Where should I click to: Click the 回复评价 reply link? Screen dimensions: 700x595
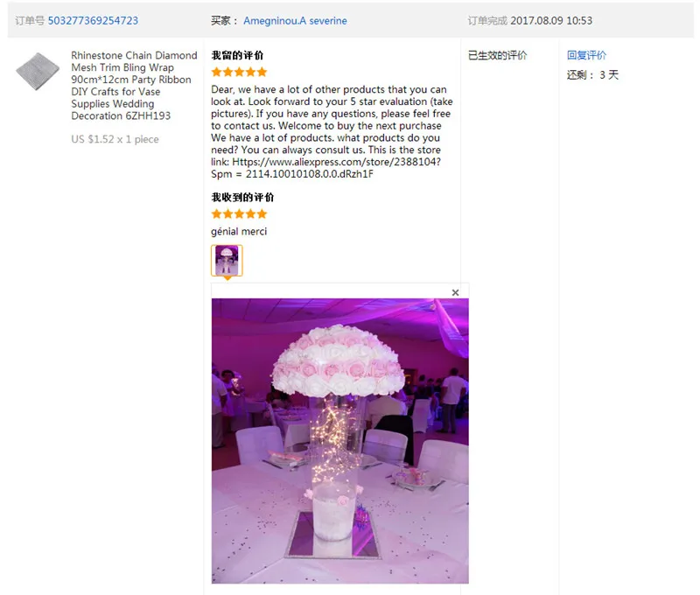click(x=586, y=55)
